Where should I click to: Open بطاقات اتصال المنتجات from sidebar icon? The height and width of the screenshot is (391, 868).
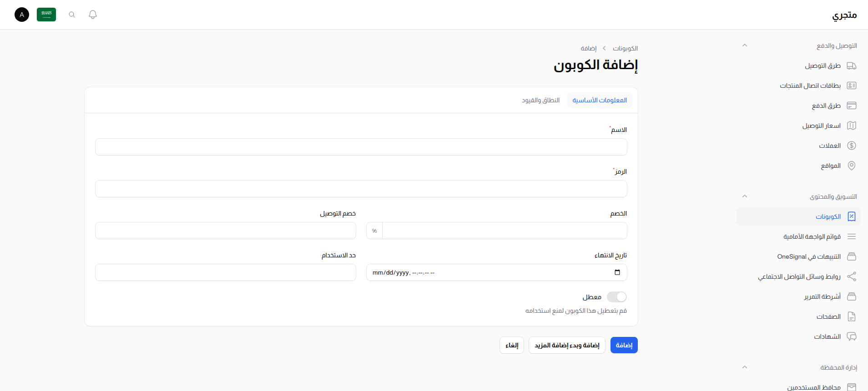(x=852, y=85)
